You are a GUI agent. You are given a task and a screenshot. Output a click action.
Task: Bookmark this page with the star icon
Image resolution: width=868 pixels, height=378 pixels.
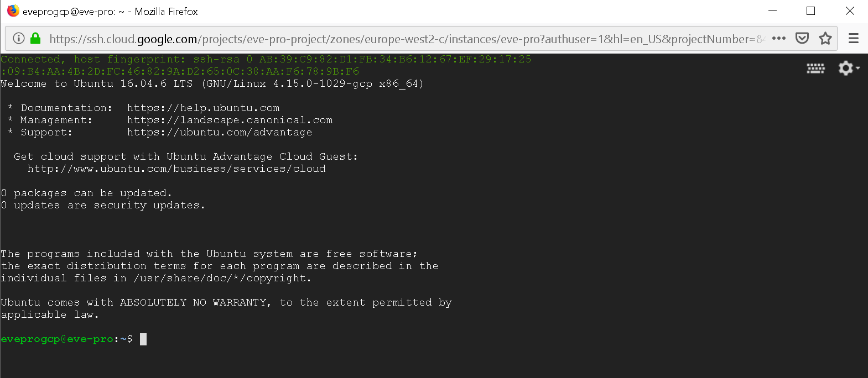825,38
